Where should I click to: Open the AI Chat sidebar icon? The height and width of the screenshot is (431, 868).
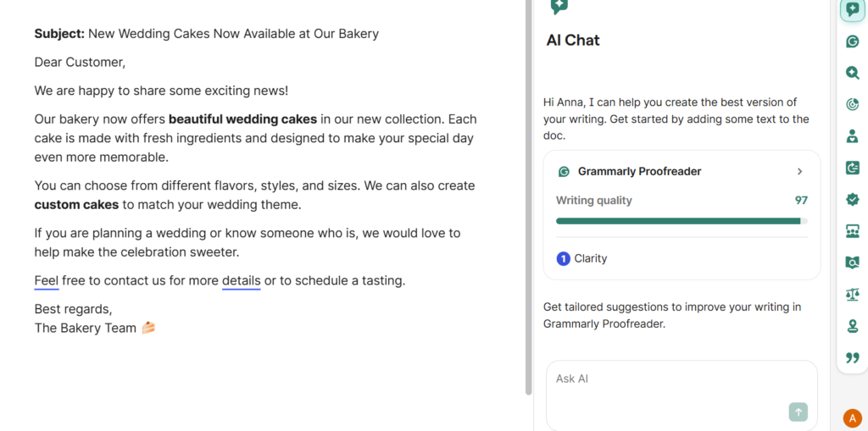[852, 9]
